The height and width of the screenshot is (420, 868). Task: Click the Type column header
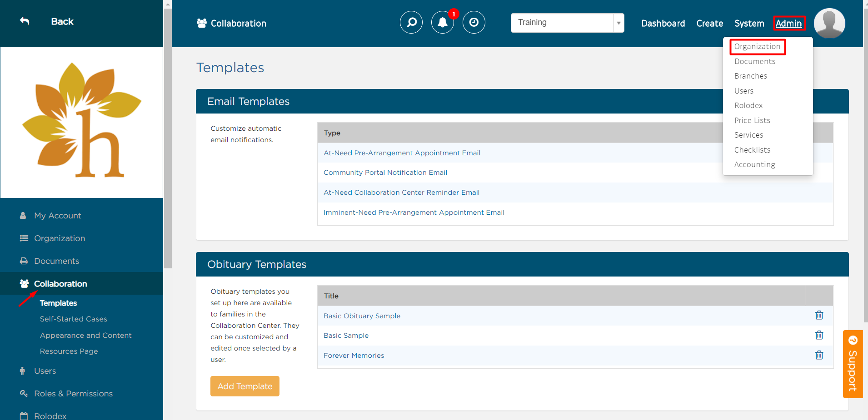332,133
